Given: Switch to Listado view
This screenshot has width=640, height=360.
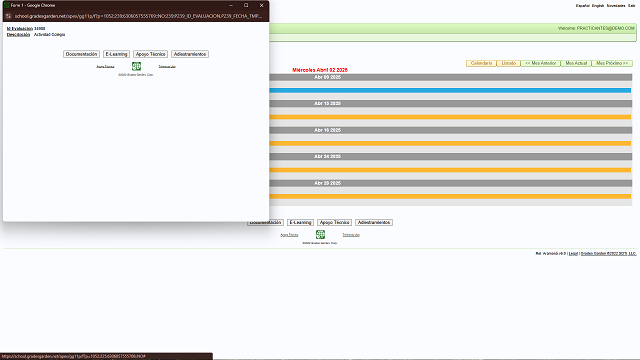Looking at the screenshot, I should 509,63.
